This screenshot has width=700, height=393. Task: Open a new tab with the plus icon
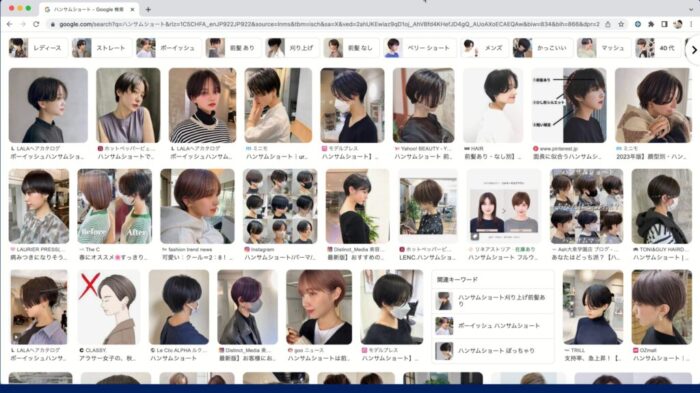pyautogui.click(x=148, y=9)
